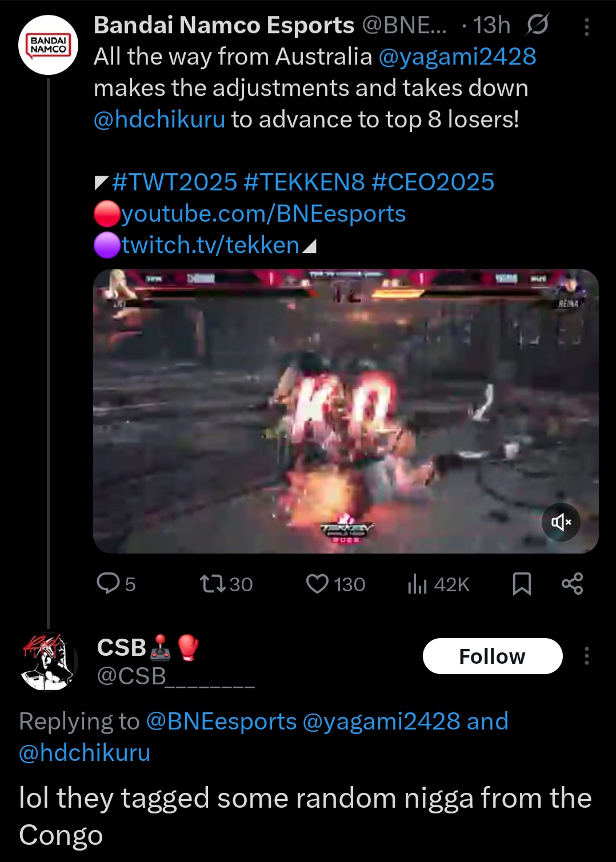Open the three-dot menu on Bandai Namco post
Screen dimensions: 616x862
[x=586, y=26]
